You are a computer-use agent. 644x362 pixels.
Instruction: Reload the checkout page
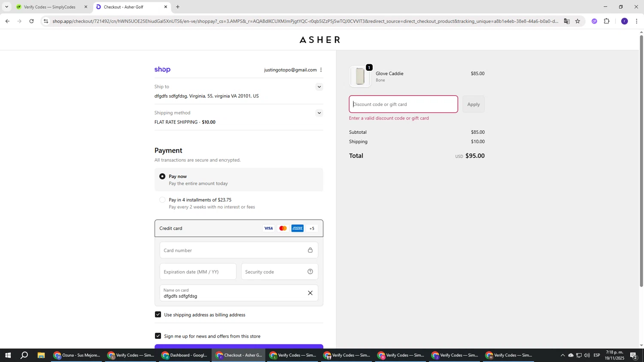(32, 21)
